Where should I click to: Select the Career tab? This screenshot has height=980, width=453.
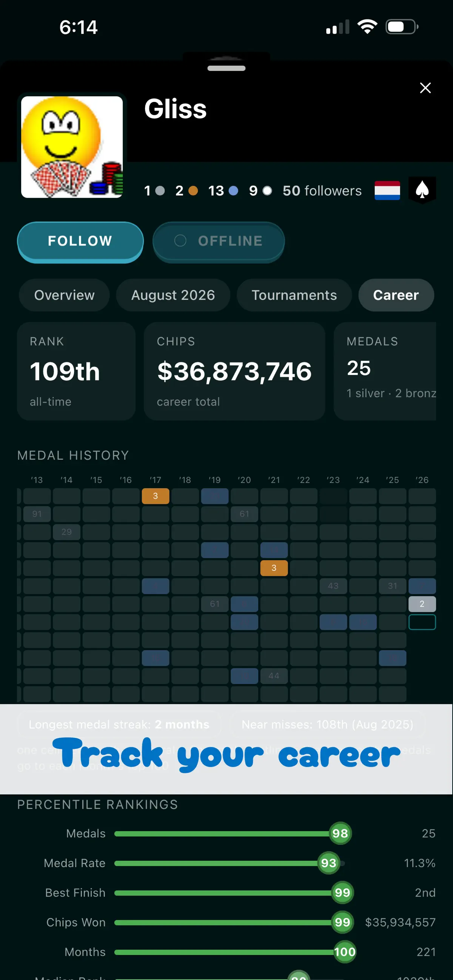(396, 295)
